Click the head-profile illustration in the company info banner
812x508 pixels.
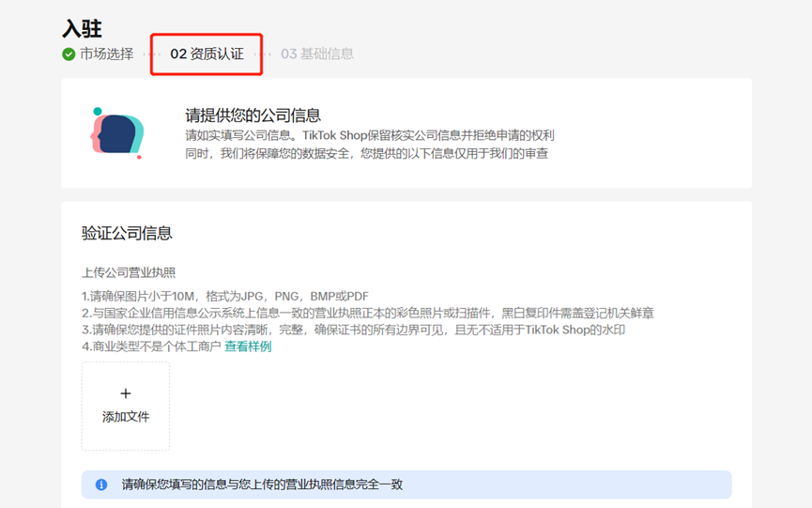pyautogui.click(x=116, y=133)
